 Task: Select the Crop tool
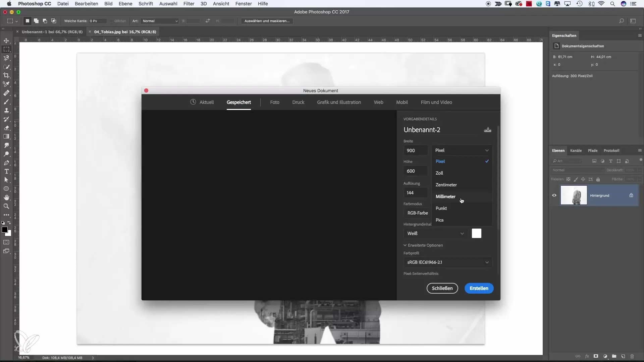6,75
